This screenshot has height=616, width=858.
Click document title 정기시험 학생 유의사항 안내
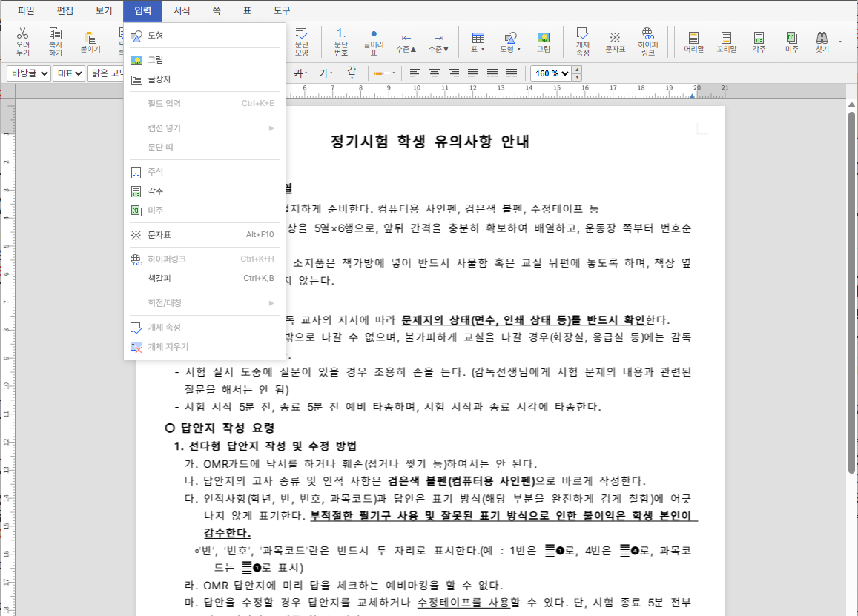[429, 142]
